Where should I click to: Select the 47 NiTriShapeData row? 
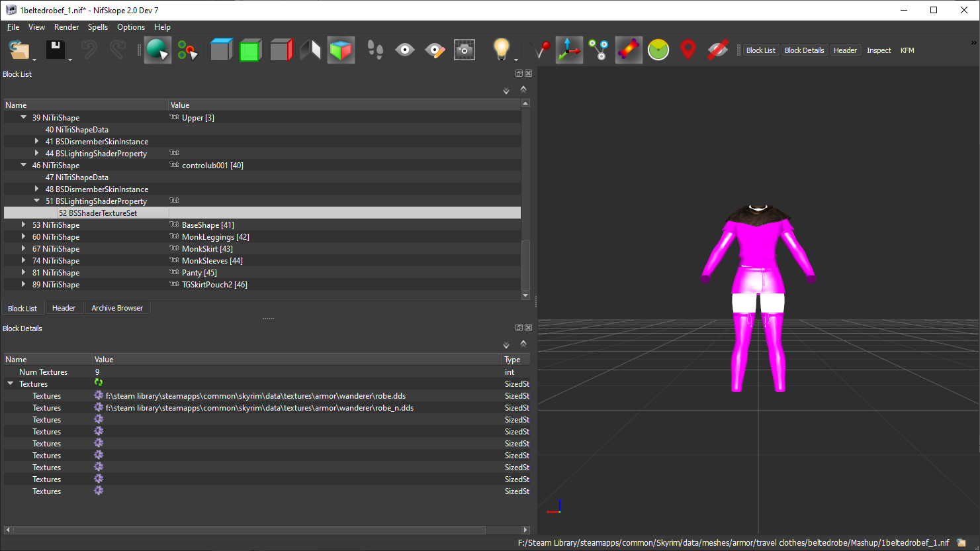click(x=262, y=177)
